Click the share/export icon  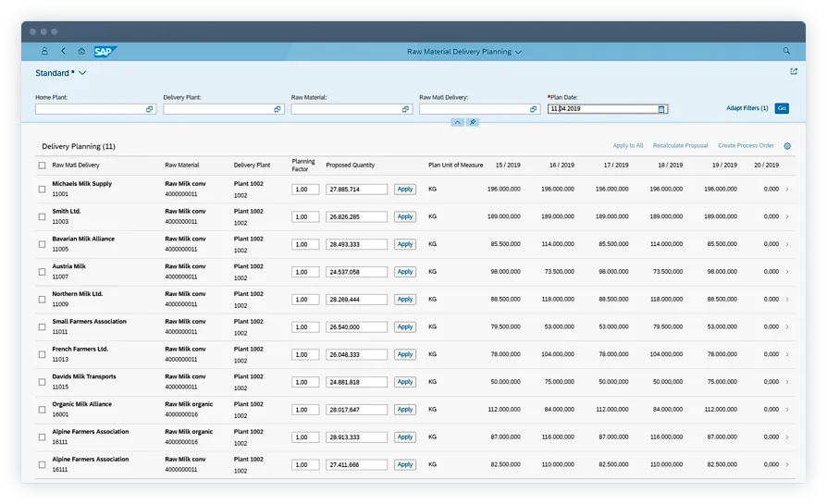tap(793, 71)
